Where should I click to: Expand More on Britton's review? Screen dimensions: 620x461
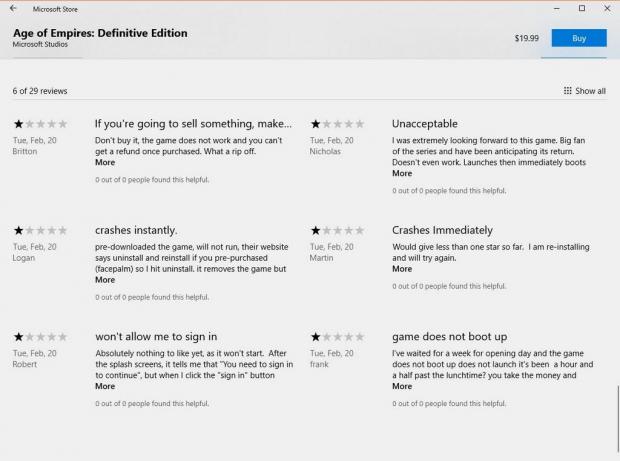pyautogui.click(x=104, y=163)
